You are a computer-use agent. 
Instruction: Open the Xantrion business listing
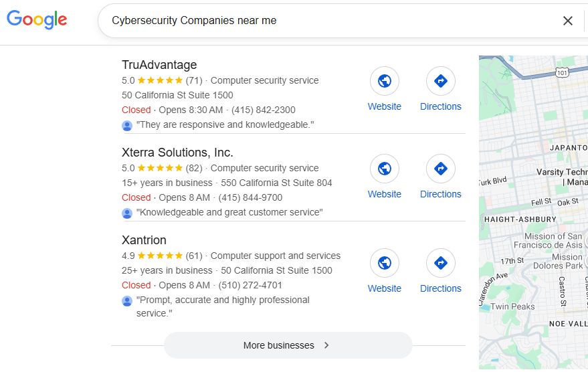[x=144, y=240]
